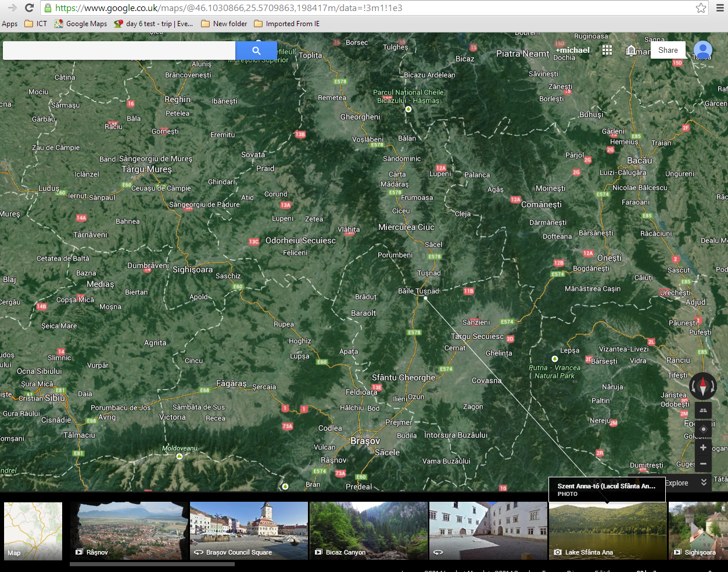Viewport: 728px width, 572px height.
Task: Open the Lake Sfânta Ana photo thumbnail
Action: [608, 531]
